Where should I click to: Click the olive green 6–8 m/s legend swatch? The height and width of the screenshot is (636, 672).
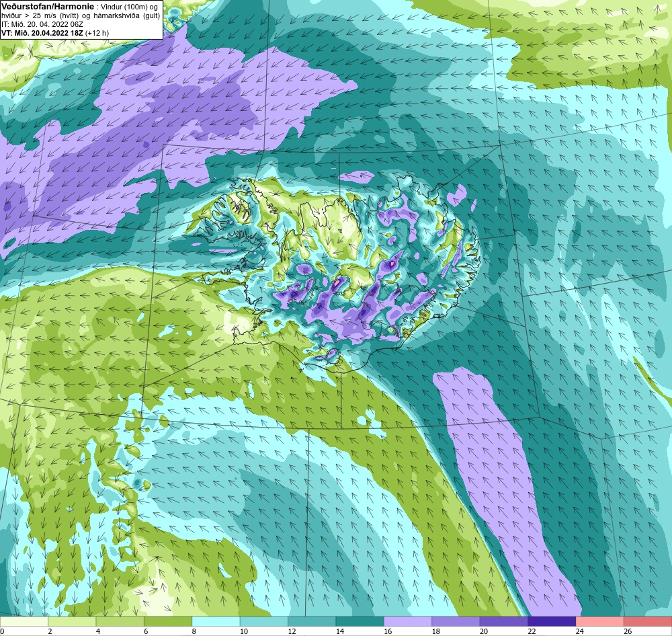tap(168, 621)
